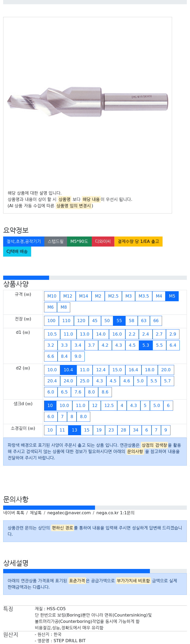
Task: Click the 디와이씨 brand tag
Action: click(x=103, y=242)
